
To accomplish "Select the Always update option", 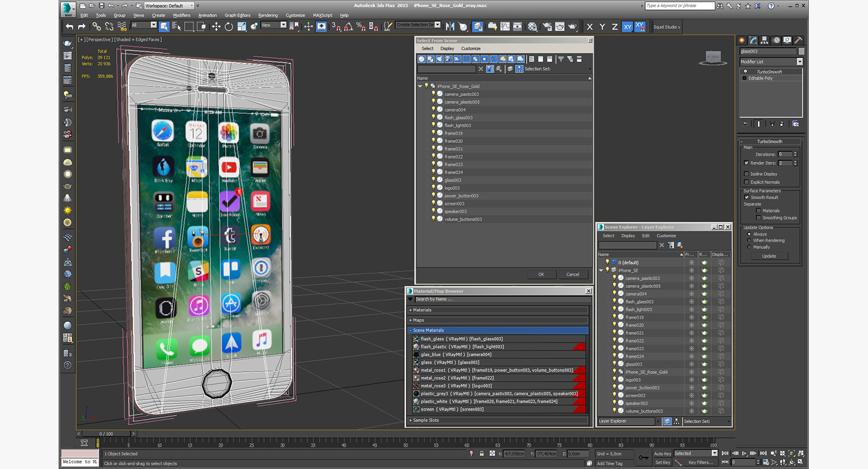I will (749, 234).
